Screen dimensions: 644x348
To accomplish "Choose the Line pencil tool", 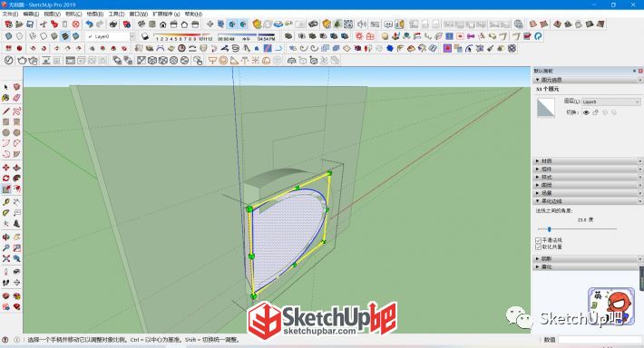I will 5,111.
